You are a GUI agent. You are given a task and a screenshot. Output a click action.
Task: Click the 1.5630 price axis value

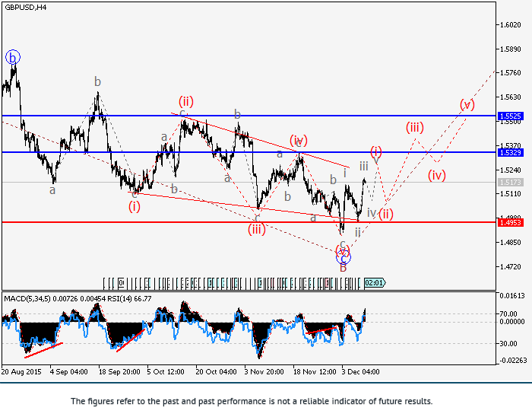point(510,97)
